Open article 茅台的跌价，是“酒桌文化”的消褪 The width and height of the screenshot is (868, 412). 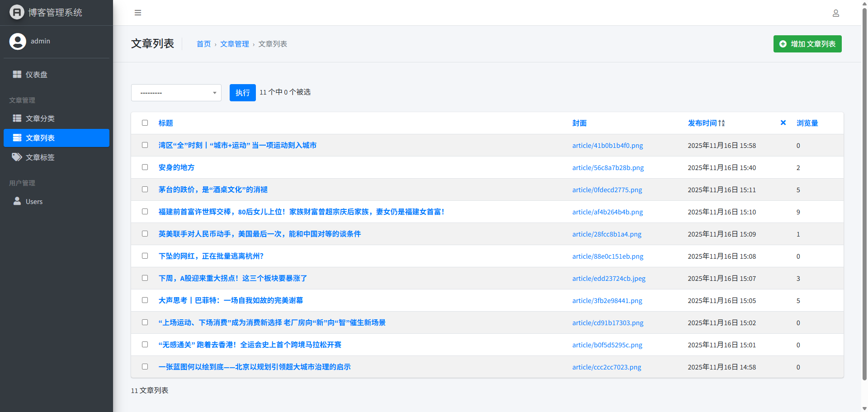[x=213, y=189]
